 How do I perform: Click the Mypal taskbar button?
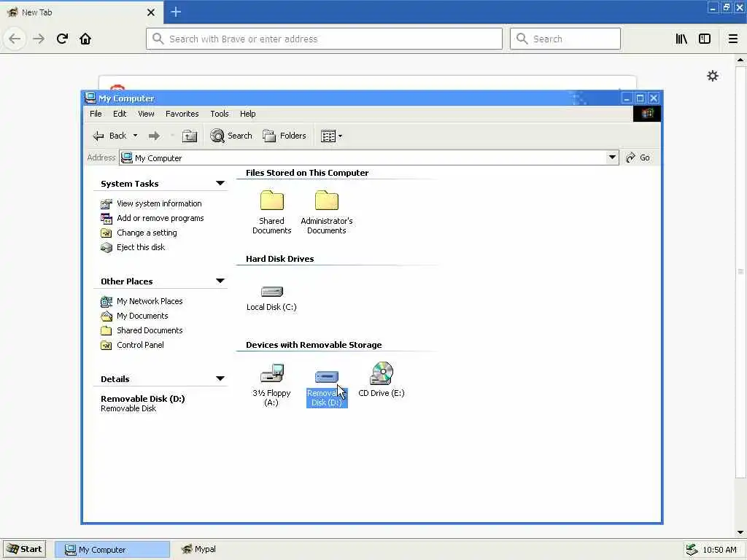coord(199,549)
